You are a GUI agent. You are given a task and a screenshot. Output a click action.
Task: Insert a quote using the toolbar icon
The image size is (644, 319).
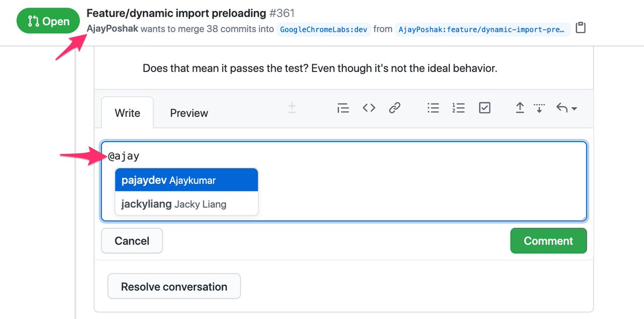(x=343, y=108)
